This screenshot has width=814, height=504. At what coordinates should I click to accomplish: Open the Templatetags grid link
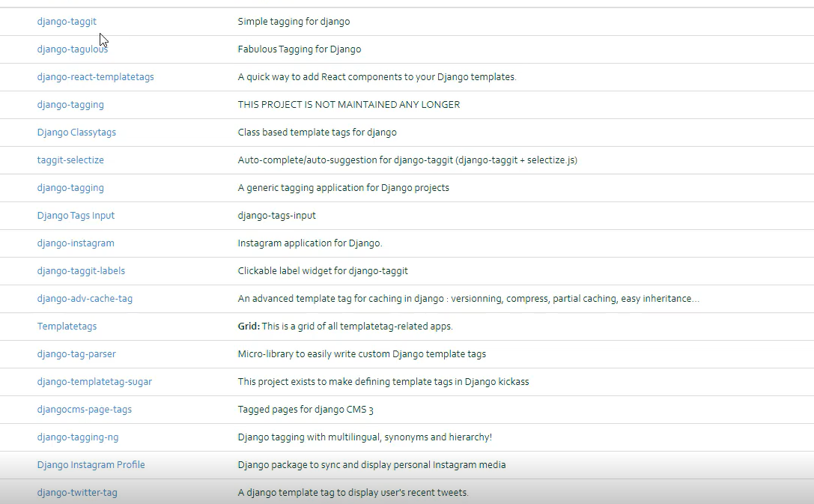coord(67,327)
